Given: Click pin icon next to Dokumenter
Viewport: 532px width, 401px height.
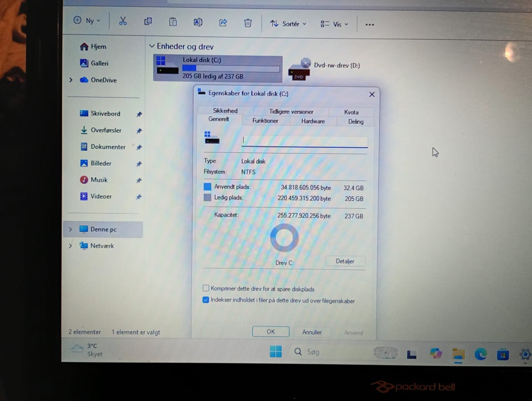Looking at the screenshot, I should 139,148.
